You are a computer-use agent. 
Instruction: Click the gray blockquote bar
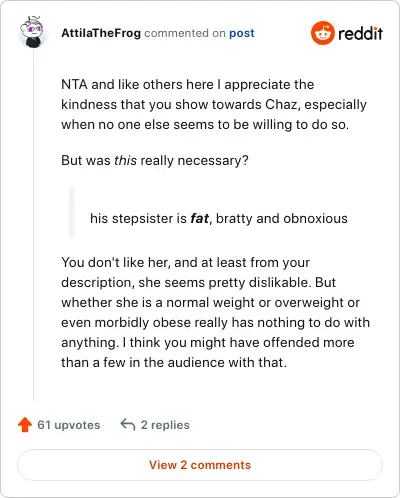[71, 212]
